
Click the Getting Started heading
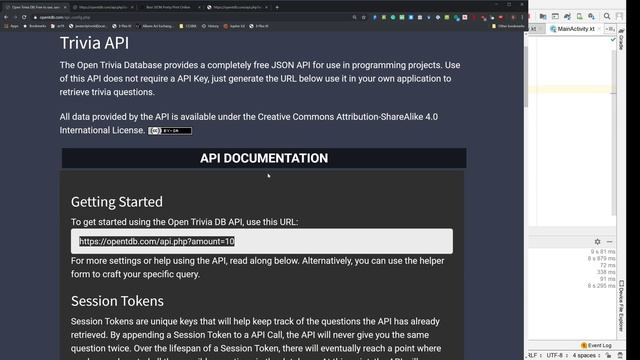(117, 202)
